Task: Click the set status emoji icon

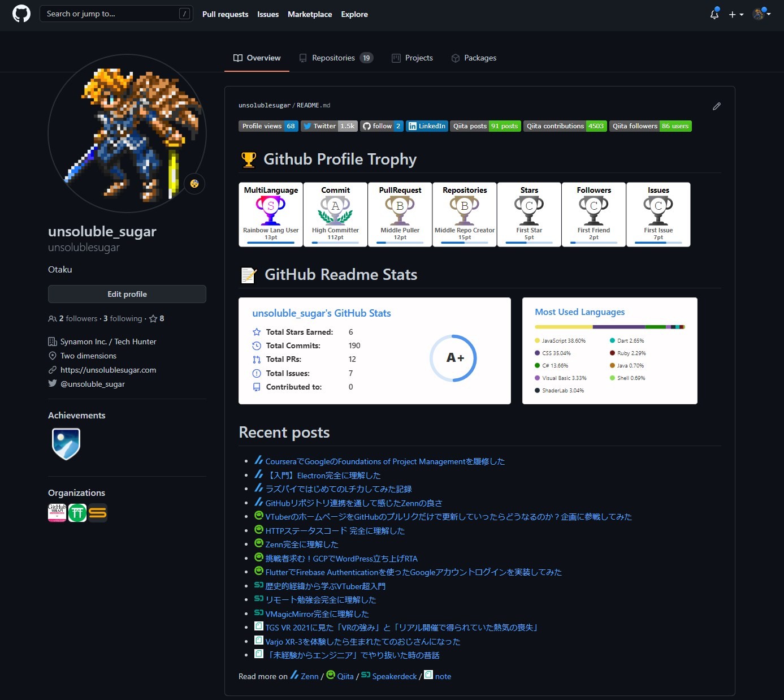Action: click(194, 184)
